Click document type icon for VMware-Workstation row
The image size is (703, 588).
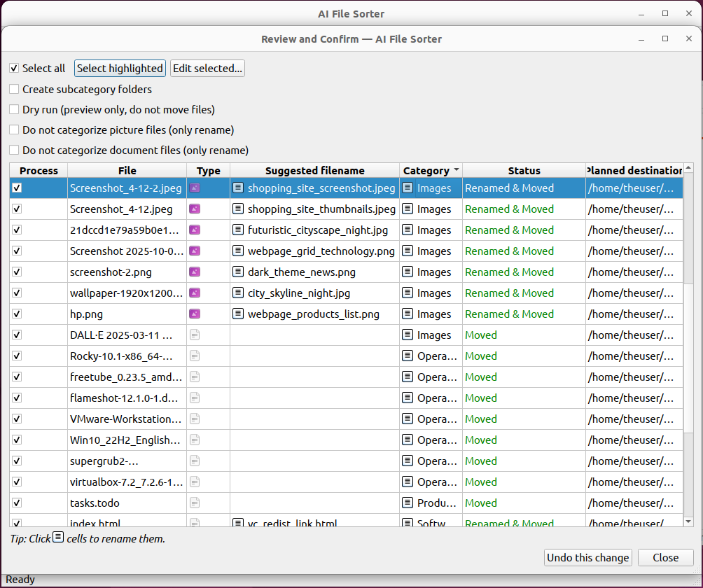(x=195, y=419)
